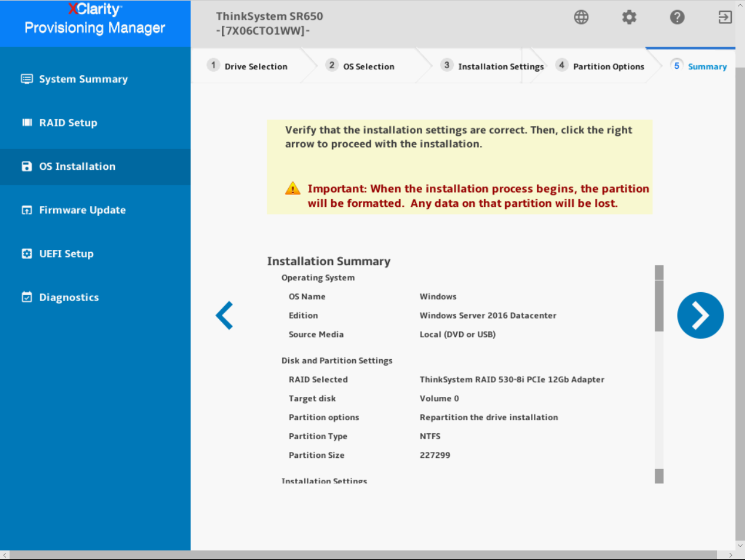Viewport: 745px width, 560px height.
Task: Click the Diagnostics sidebar icon
Action: pos(27,297)
